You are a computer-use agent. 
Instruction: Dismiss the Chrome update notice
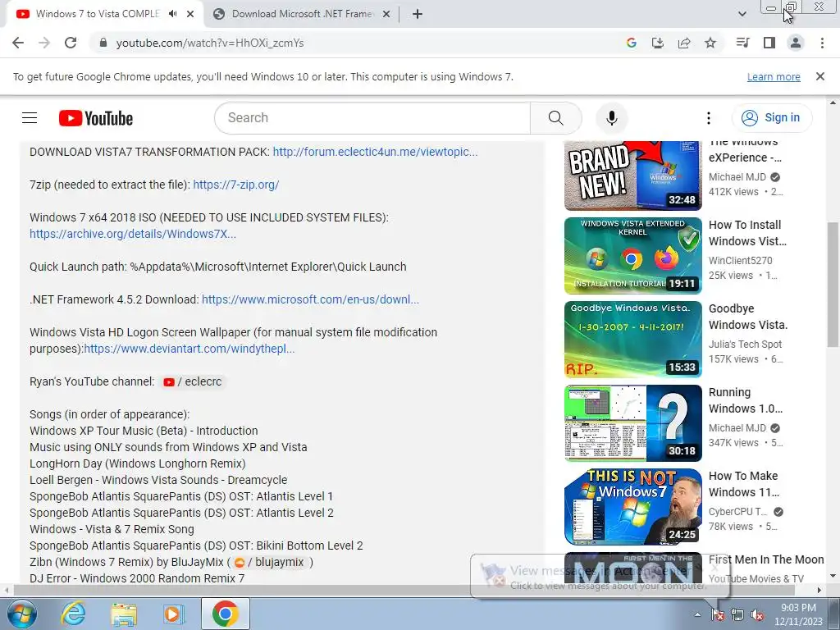(x=820, y=76)
